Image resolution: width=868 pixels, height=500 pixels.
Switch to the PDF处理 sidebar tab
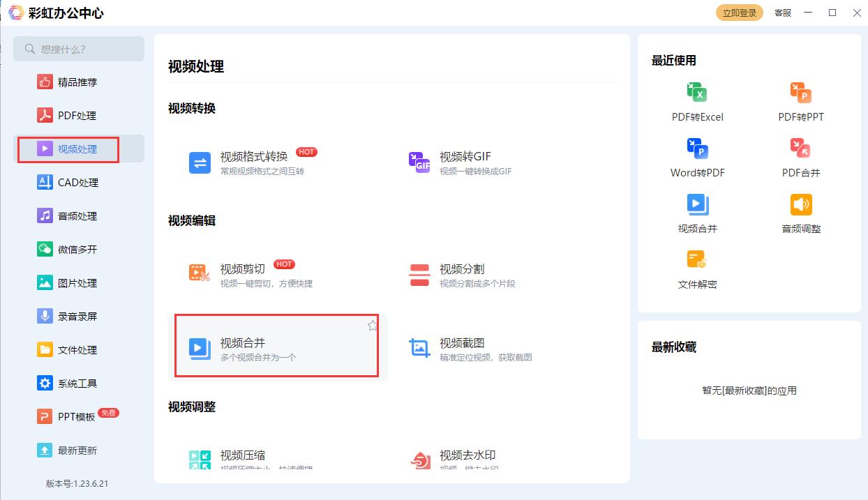[78, 115]
